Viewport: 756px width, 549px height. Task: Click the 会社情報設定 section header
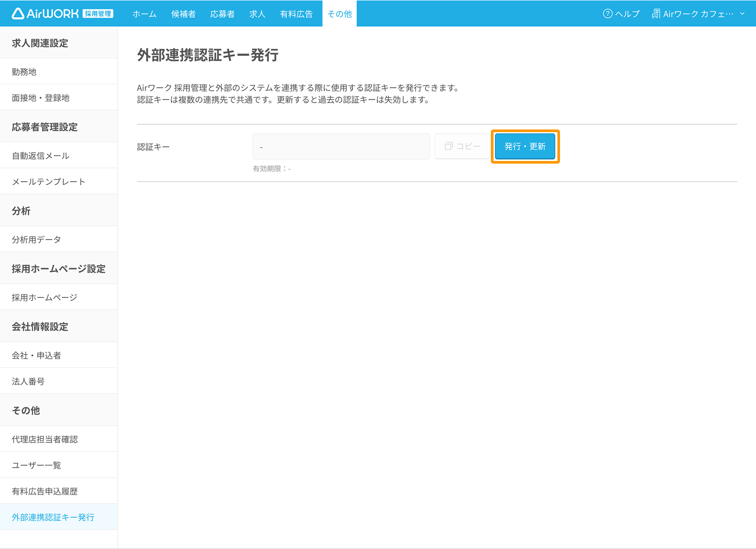coord(40,326)
